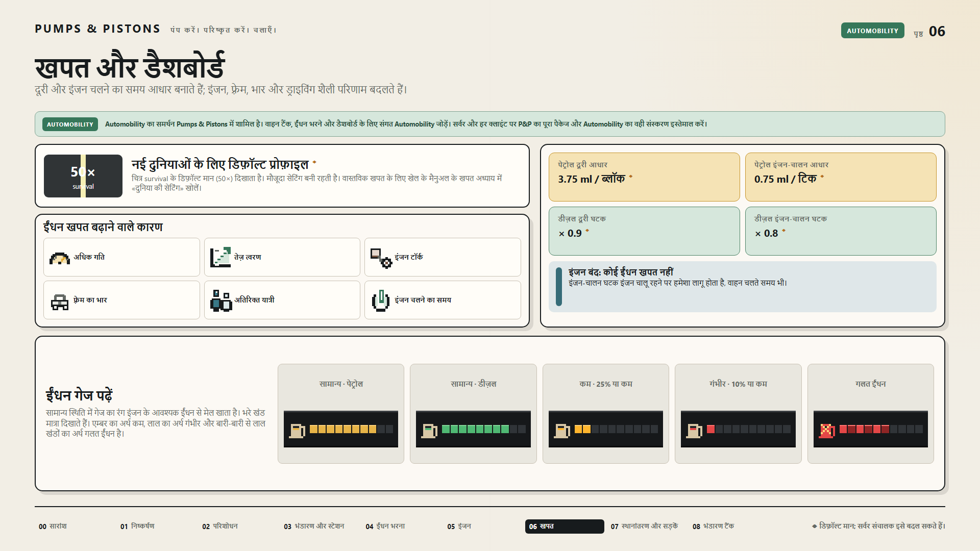This screenshot has height=551, width=980.
Task: Click the इंजन चलने का समय power icon
Action: click(381, 300)
